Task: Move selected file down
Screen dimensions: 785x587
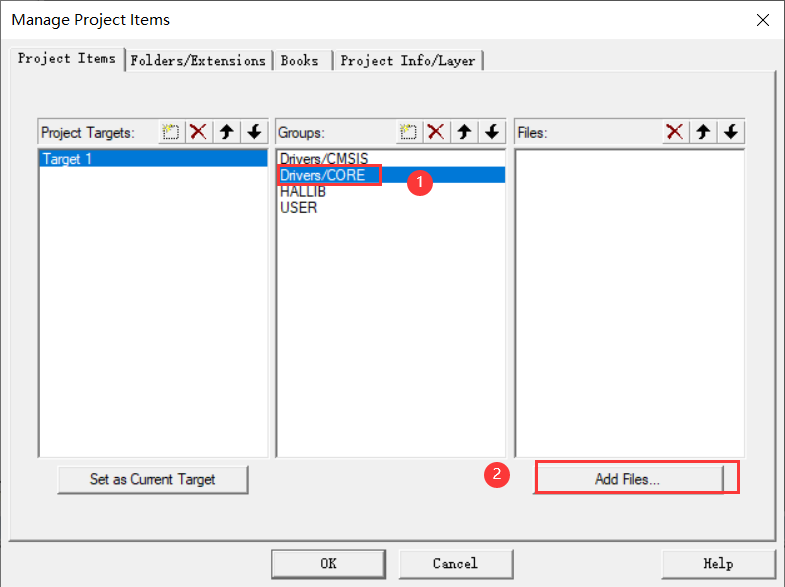Action: point(731,132)
